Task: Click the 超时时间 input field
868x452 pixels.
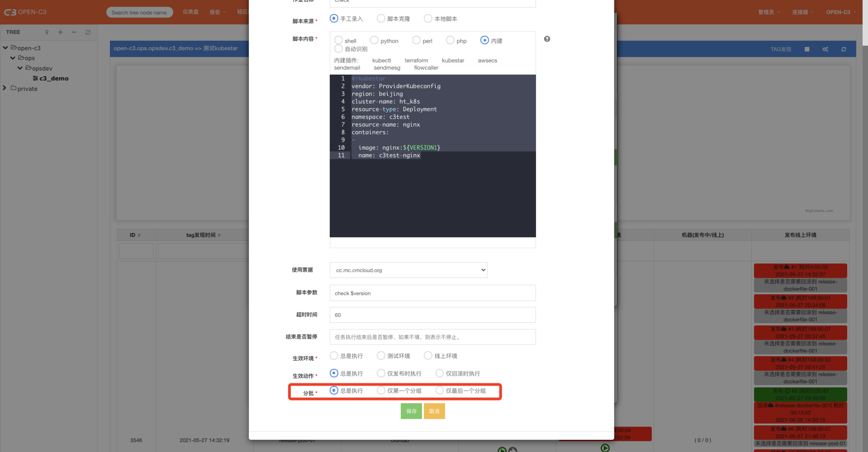Action: tap(433, 315)
